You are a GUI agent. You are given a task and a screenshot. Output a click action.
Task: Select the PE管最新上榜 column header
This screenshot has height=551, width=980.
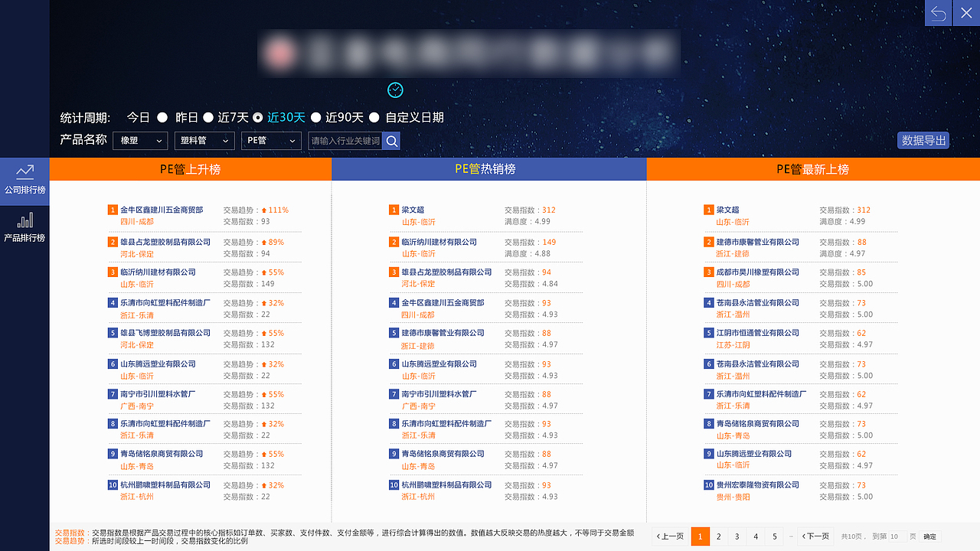click(x=813, y=169)
